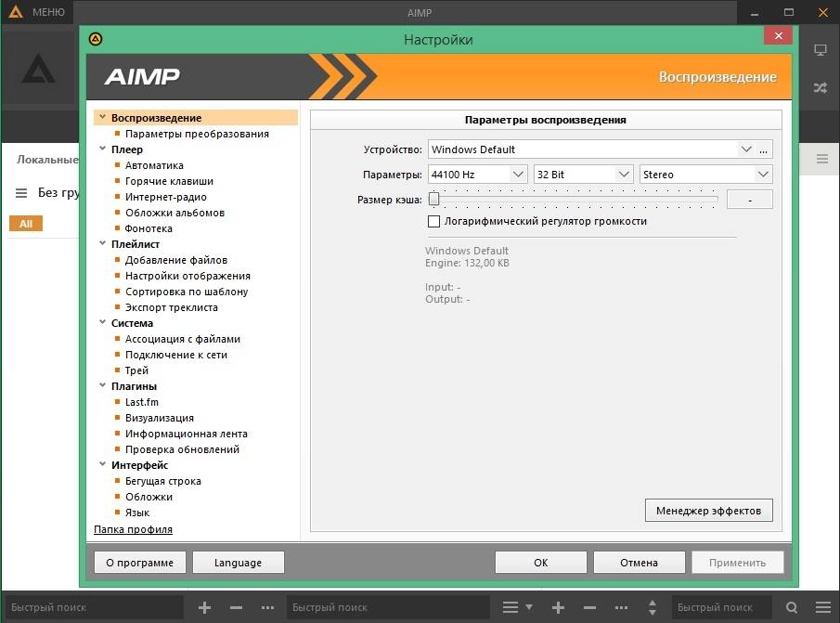Open Ассоциация с файлами settings
Viewport: 840px width, 623px height.
pyautogui.click(x=183, y=339)
